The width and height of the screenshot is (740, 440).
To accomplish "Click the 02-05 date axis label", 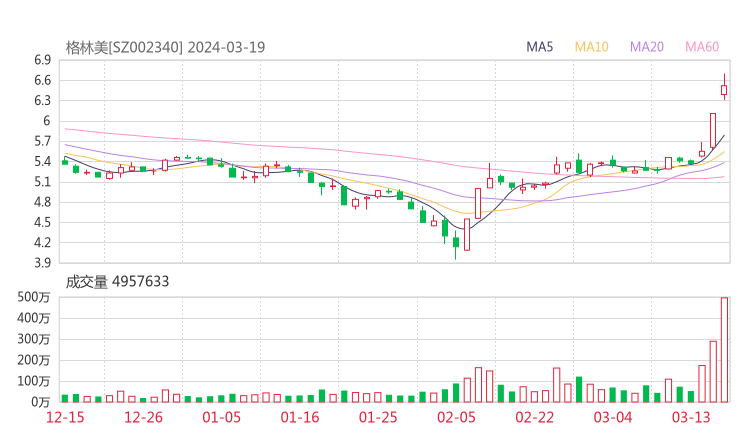I will 456,417.
